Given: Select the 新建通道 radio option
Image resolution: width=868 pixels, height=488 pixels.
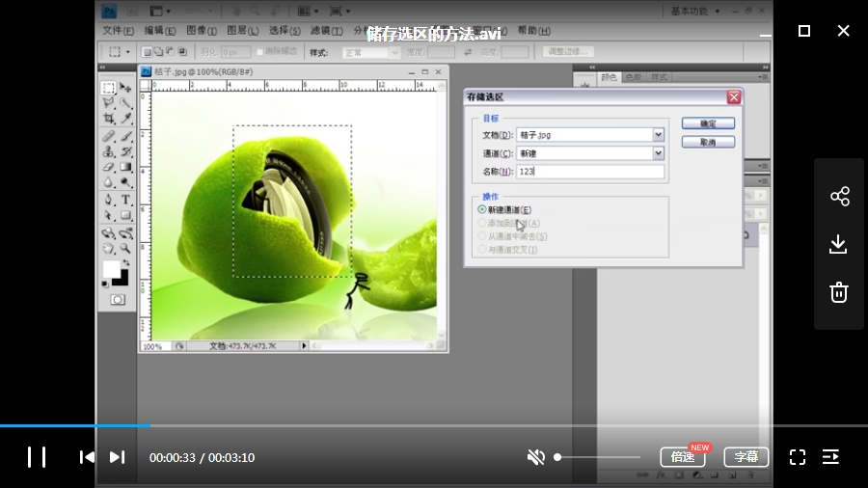Looking at the screenshot, I should [x=482, y=209].
